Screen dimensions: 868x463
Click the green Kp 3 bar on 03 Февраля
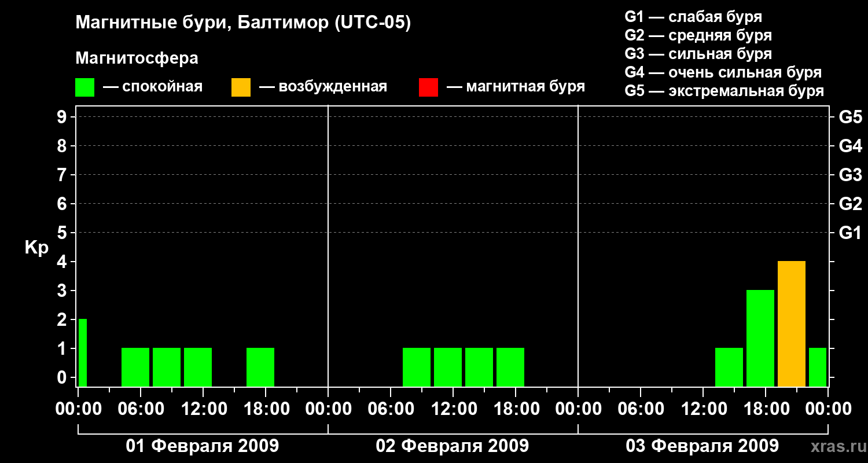tap(760, 338)
